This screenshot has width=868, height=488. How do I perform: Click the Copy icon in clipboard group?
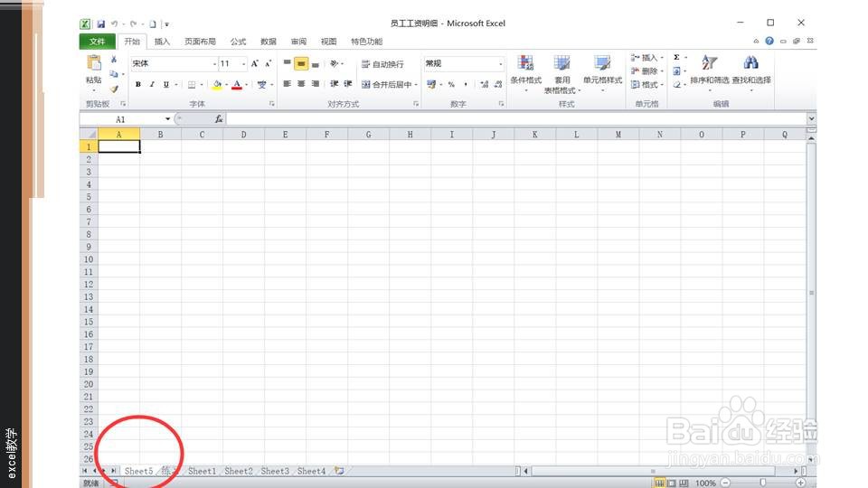[114, 73]
